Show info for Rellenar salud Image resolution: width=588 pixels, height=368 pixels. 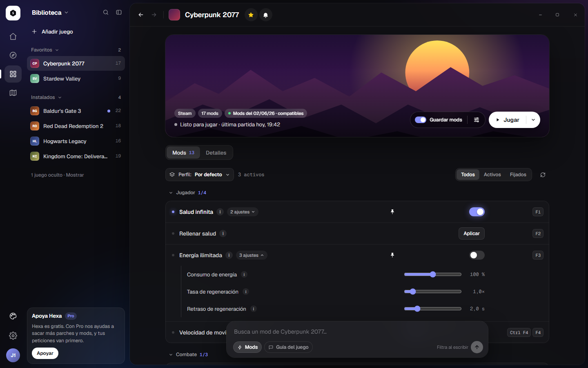223,233
